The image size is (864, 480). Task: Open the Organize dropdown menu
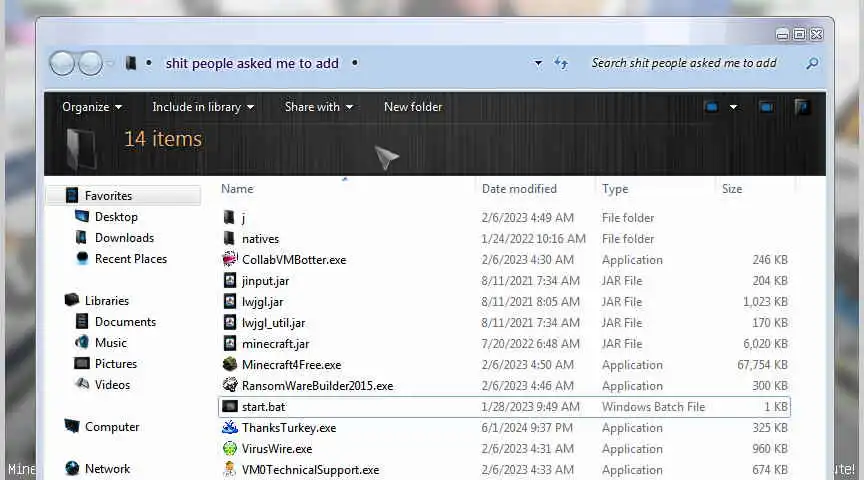91,107
